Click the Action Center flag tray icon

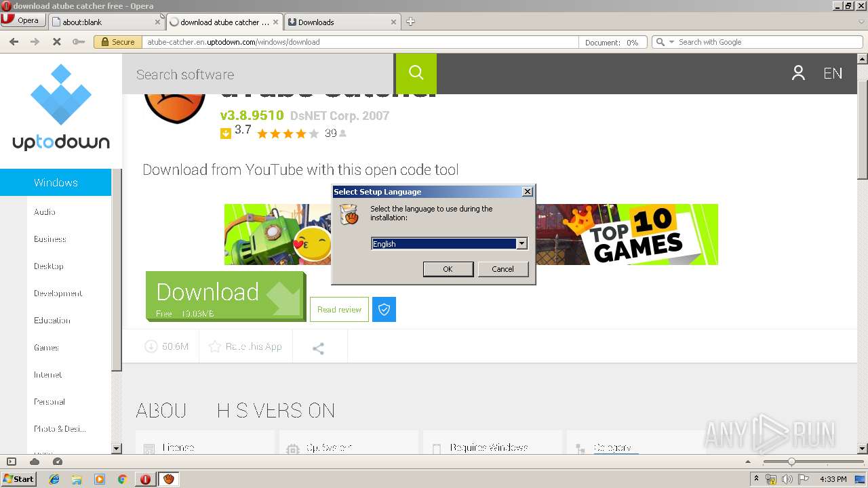[804, 479]
